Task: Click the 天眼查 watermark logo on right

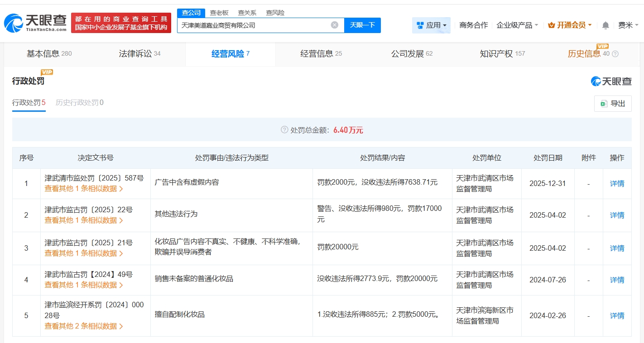Action: point(611,81)
